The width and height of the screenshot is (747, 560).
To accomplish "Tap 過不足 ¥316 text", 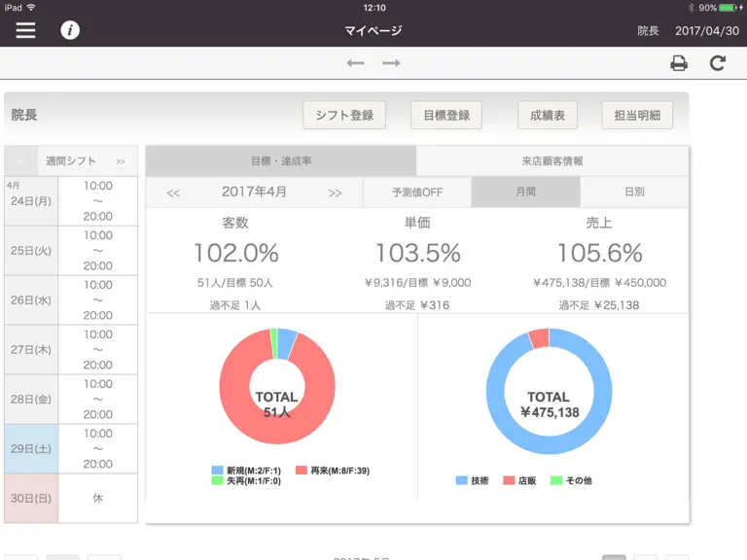I will (x=417, y=305).
